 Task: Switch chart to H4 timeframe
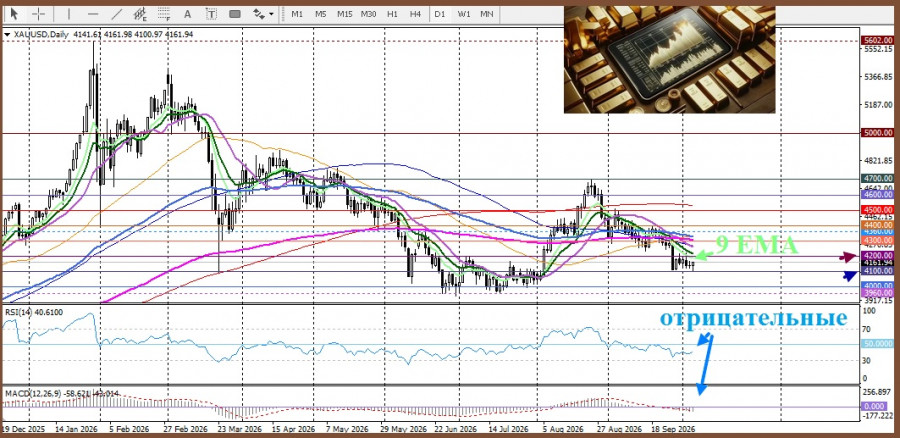(416, 14)
